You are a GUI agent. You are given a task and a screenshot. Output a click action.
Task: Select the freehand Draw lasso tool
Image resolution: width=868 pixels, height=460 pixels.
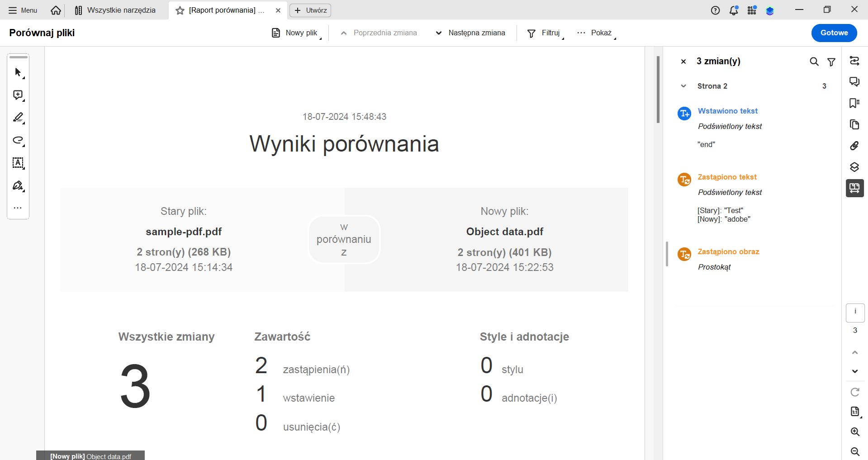point(18,140)
